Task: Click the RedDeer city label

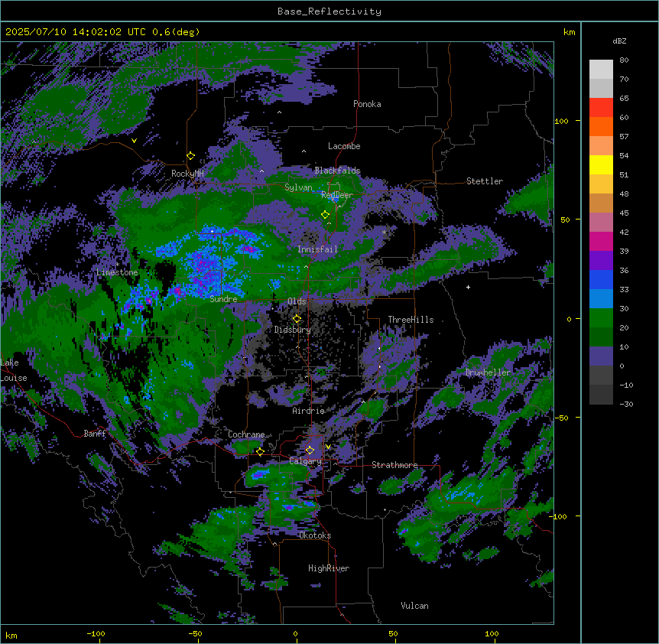Action: pyautogui.click(x=337, y=195)
